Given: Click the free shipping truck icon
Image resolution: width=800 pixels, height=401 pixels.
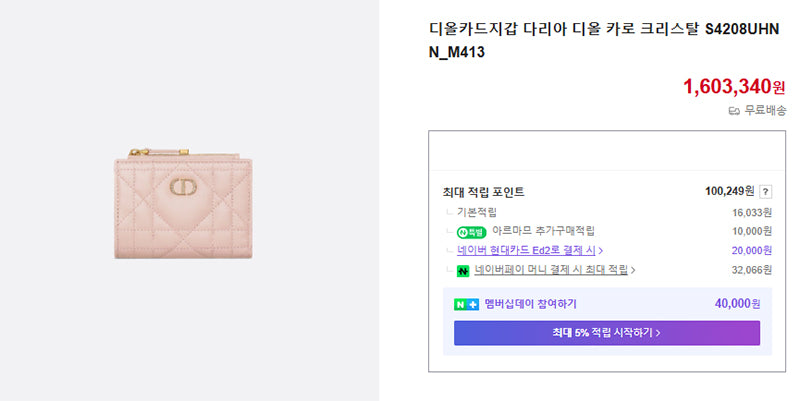Looking at the screenshot, I should pos(734,111).
